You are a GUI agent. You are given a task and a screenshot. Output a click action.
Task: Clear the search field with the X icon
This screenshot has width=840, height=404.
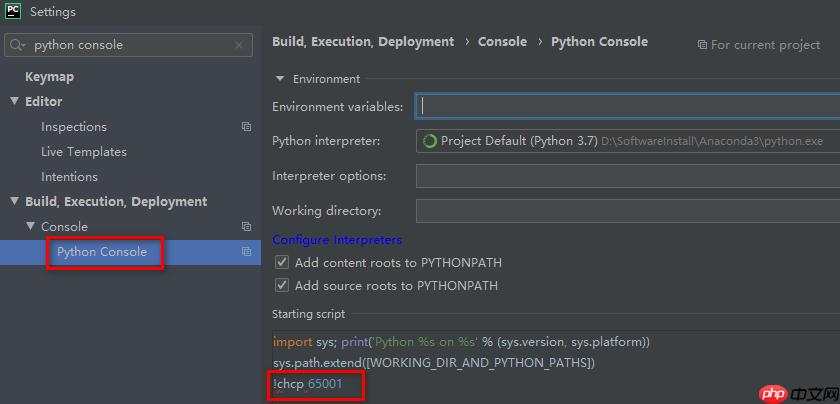(238, 45)
